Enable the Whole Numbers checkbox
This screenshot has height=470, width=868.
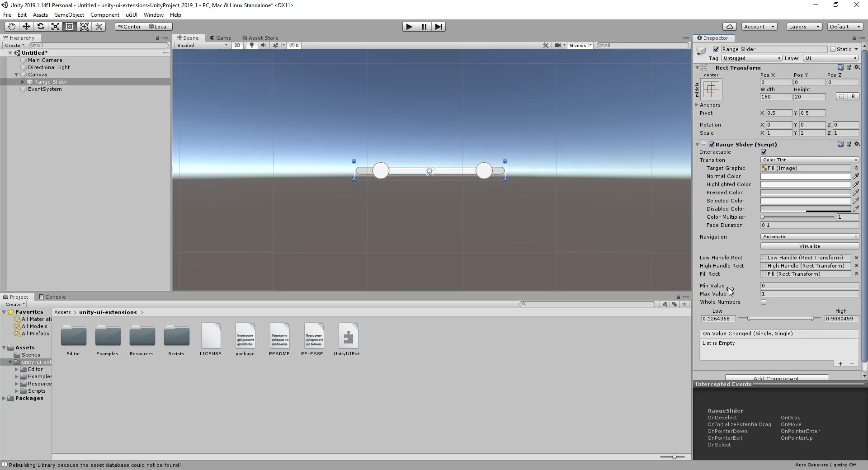point(764,302)
